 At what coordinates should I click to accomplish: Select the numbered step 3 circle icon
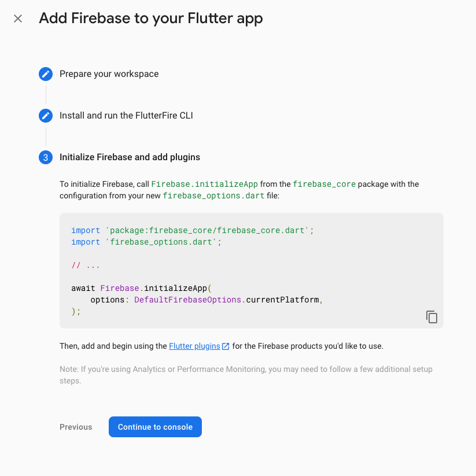point(45,157)
